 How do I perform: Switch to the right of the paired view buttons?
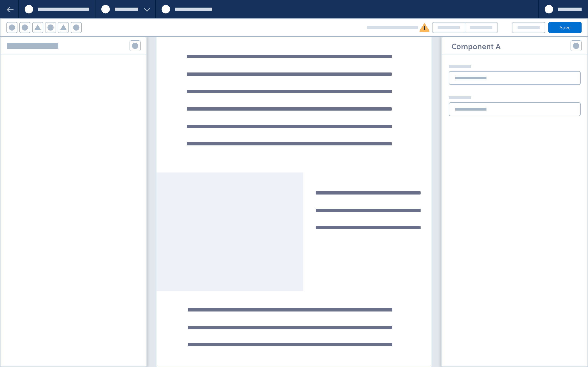click(x=481, y=28)
